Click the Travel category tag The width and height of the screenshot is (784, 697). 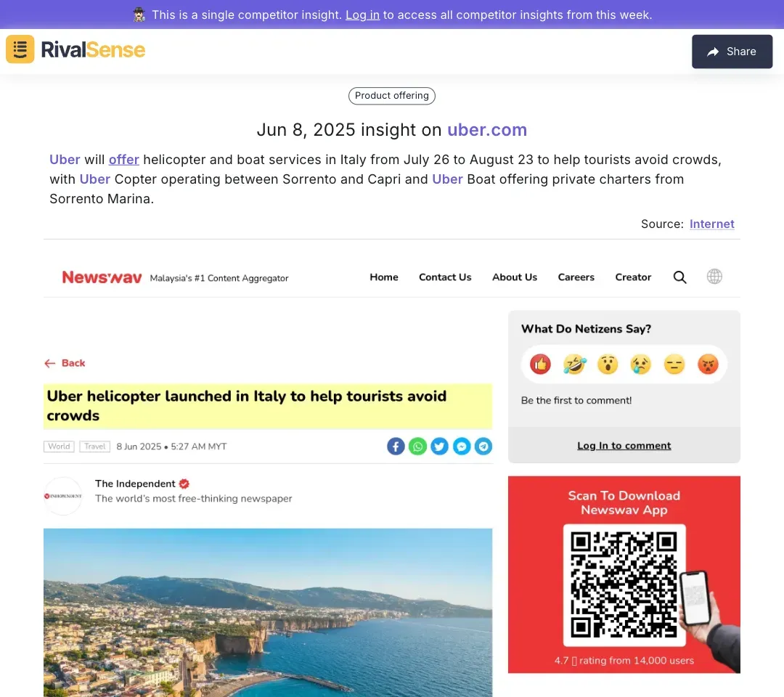pos(95,447)
